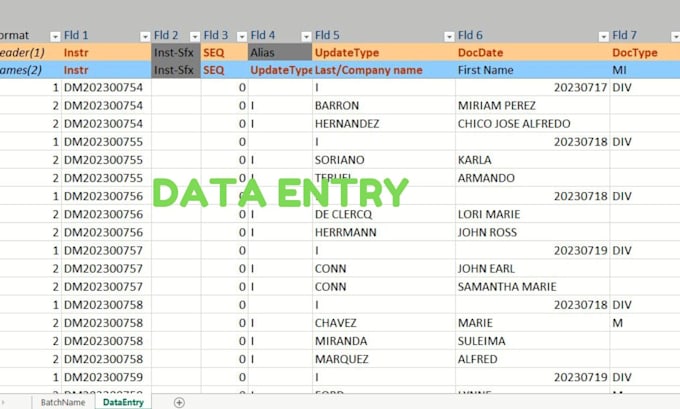680x409 pixels.
Task: Select the Inst-Sfx cell in the orange row
Action: click(176, 52)
